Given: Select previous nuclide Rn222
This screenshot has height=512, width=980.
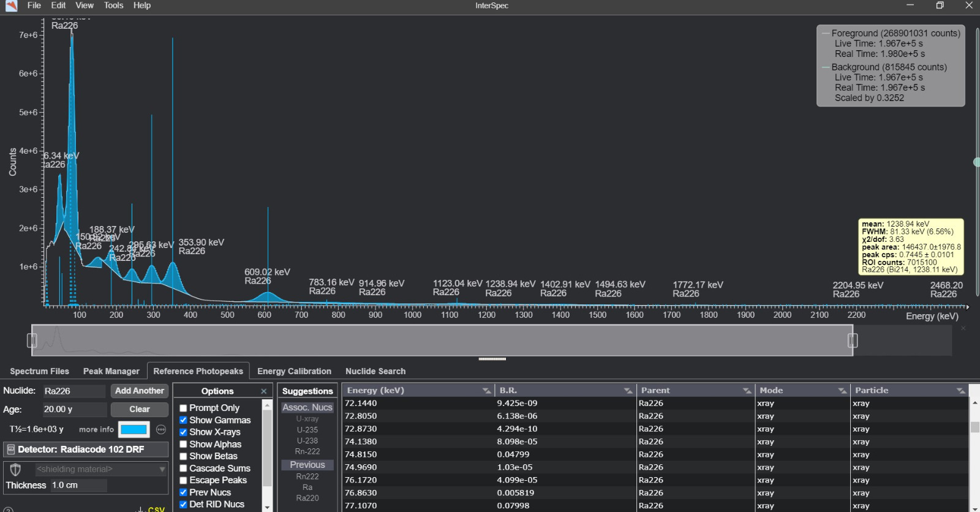Looking at the screenshot, I should click(x=307, y=476).
